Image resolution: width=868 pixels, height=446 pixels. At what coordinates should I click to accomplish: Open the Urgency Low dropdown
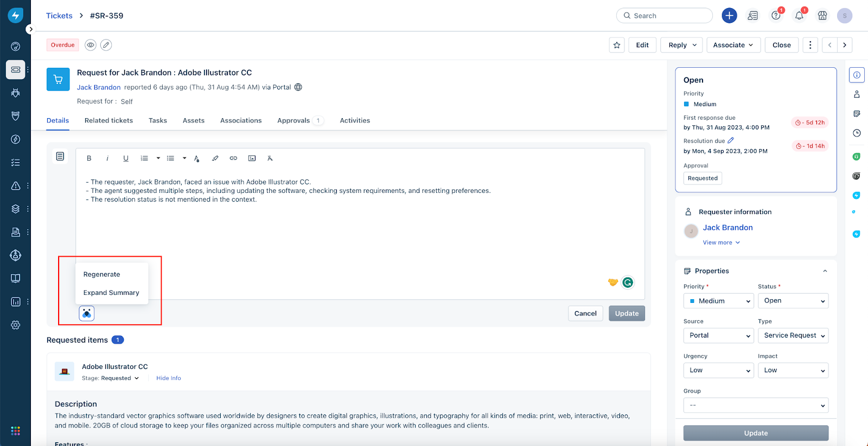[719, 370]
